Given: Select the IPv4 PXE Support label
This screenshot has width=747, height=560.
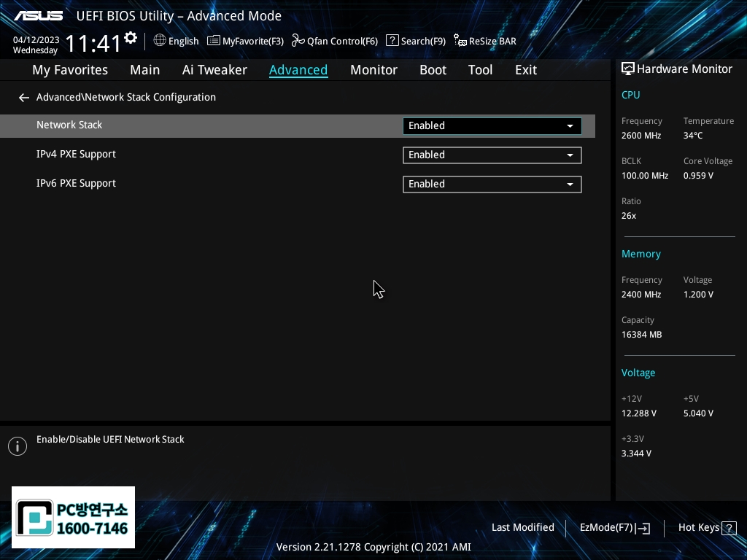Looking at the screenshot, I should [76, 155].
